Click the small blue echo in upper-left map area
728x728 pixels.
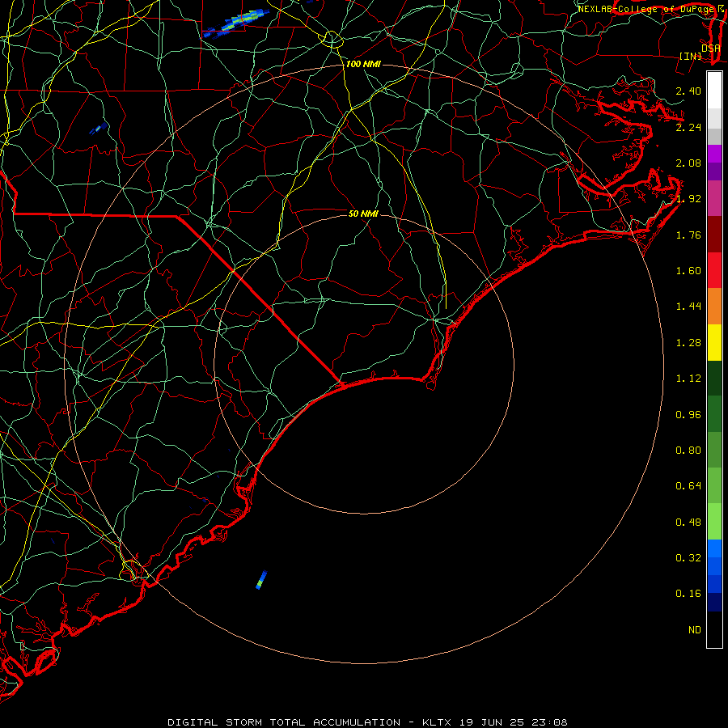pos(99,129)
